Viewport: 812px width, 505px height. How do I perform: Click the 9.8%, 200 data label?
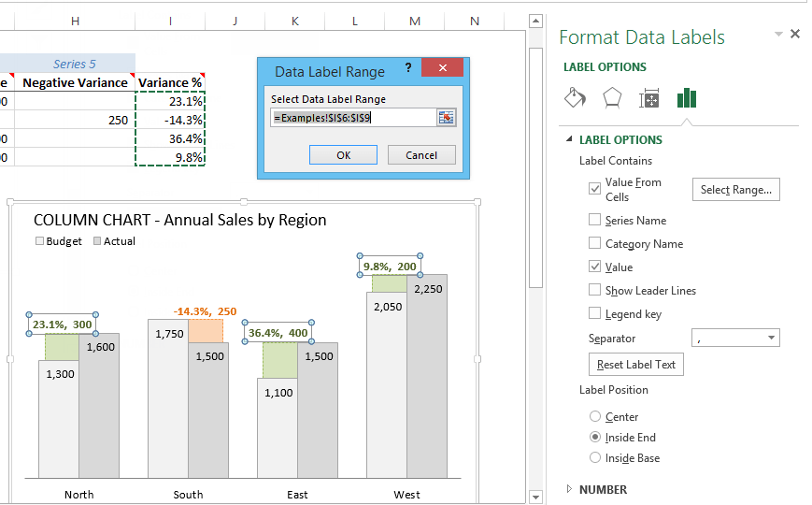coord(390,266)
